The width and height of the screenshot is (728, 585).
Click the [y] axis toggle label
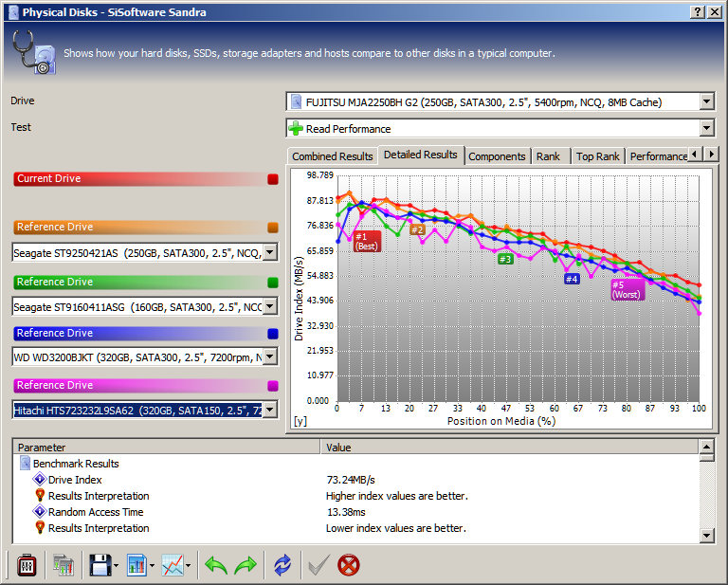(x=300, y=421)
